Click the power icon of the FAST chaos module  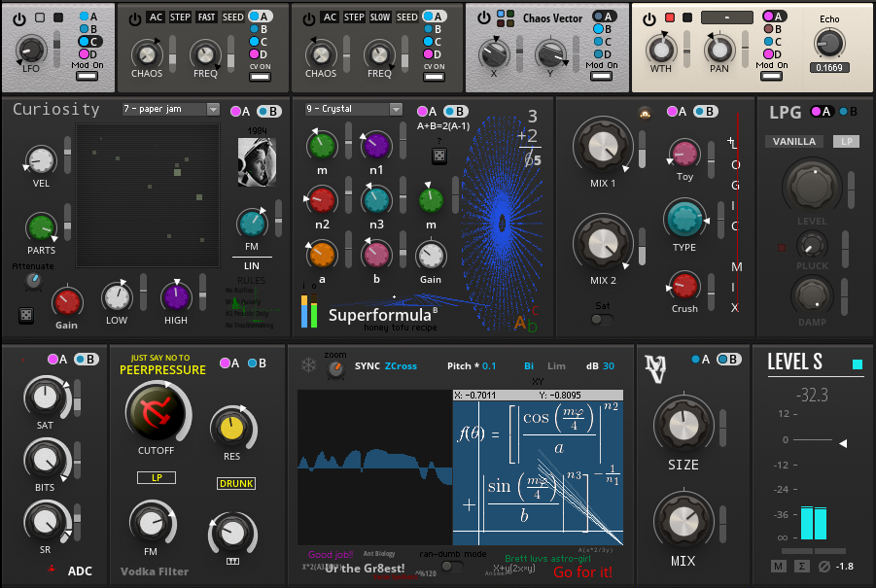(134, 19)
